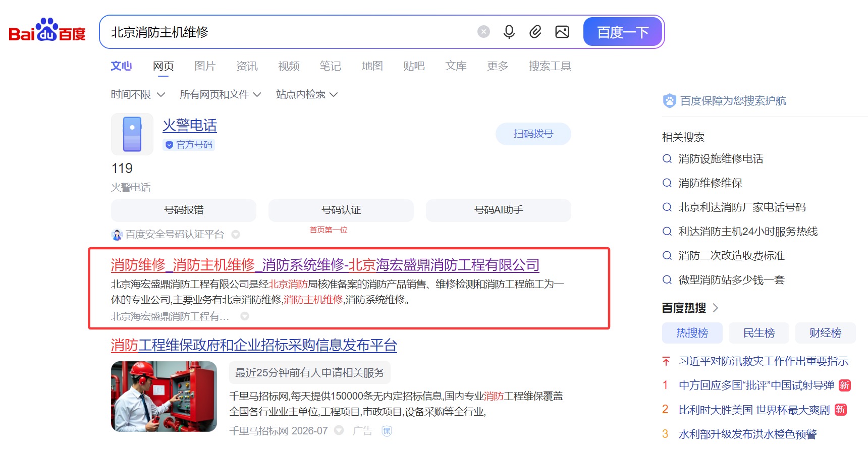Search related query 消防设施维修电话
868x449 pixels.
click(721, 159)
